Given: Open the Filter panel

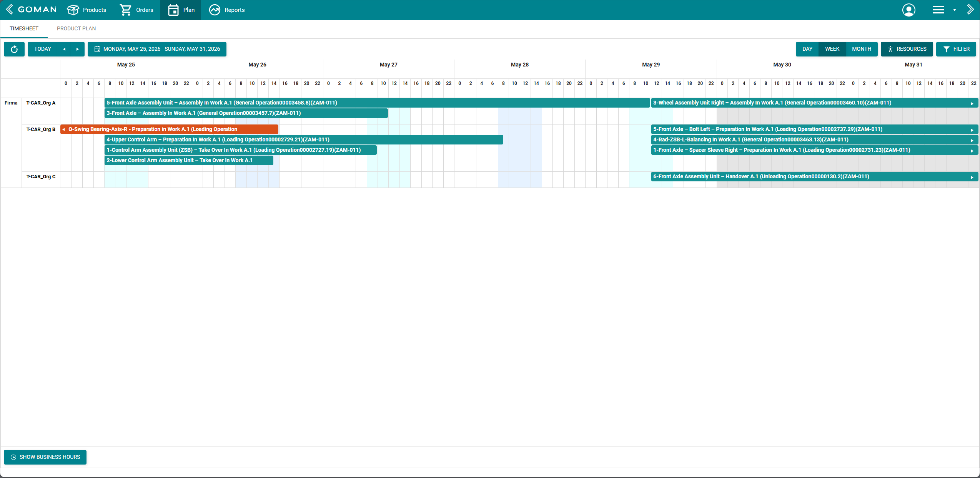Looking at the screenshot, I should click(x=956, y=49).
